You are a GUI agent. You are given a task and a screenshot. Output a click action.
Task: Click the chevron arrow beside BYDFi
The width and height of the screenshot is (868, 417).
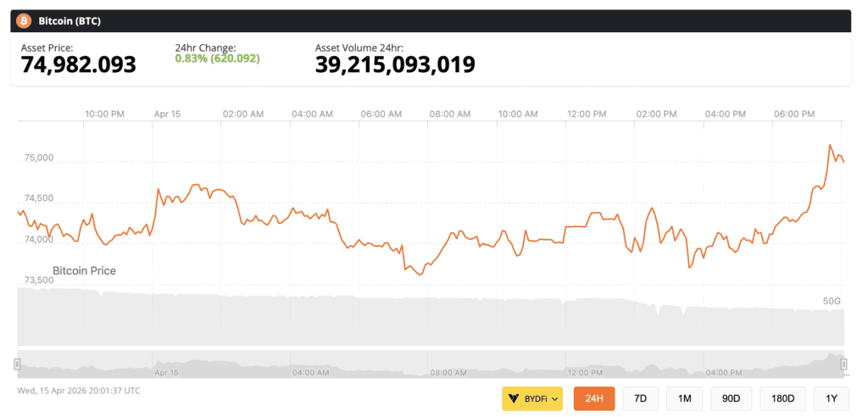554,398
